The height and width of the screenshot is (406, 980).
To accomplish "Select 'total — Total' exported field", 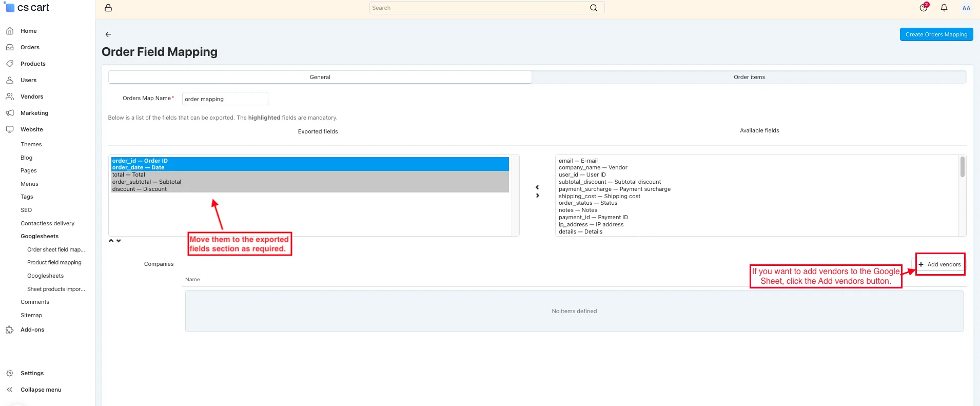I will click(310, 175).
